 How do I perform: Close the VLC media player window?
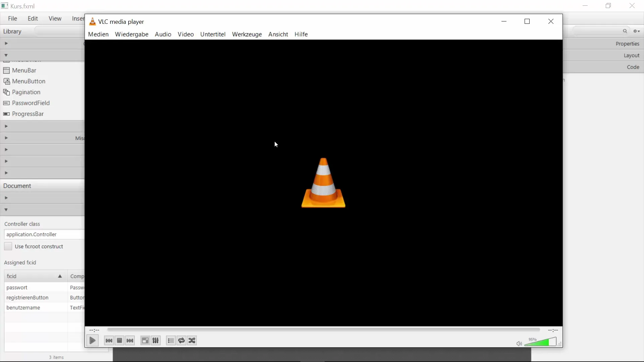[551, 21]
